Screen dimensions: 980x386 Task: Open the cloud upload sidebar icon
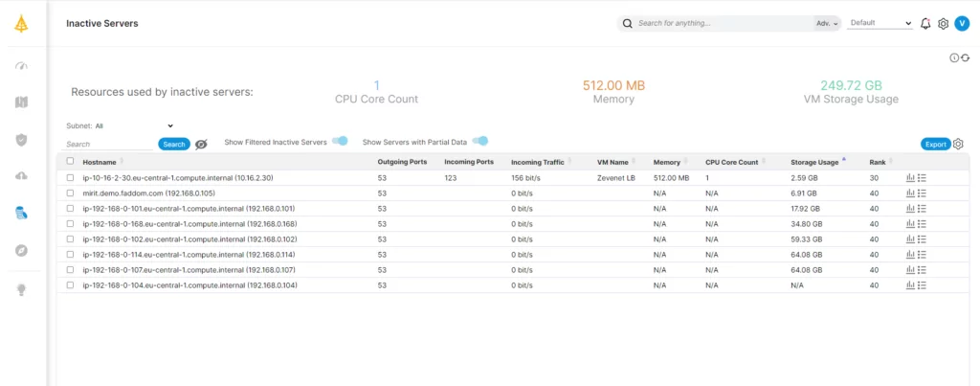(21, 176)
